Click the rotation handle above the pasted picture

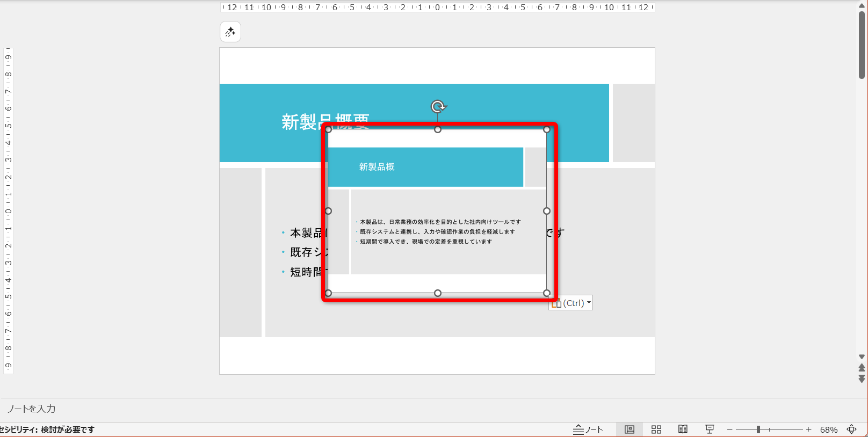pyautogui.click(x=438, y=106)
